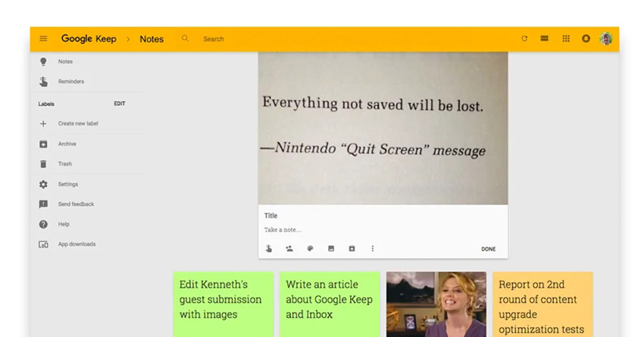
Task: Click the plus icon for new label
Action: (x=43, y=123)
